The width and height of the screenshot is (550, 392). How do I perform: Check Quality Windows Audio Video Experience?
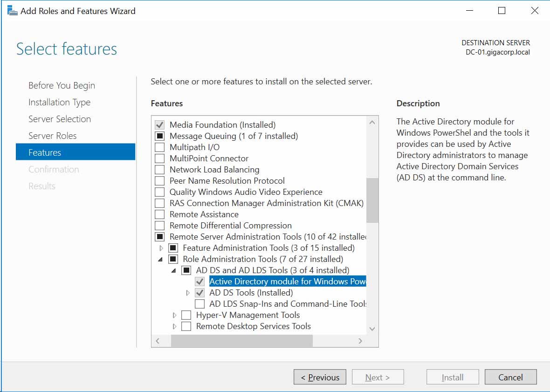[x=158, y=192]
